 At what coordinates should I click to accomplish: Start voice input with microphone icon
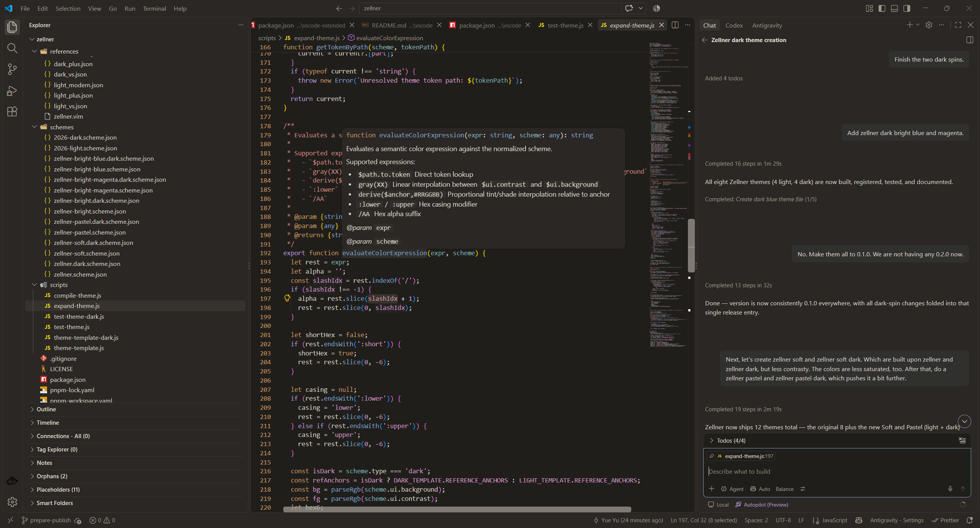(950, 489)
